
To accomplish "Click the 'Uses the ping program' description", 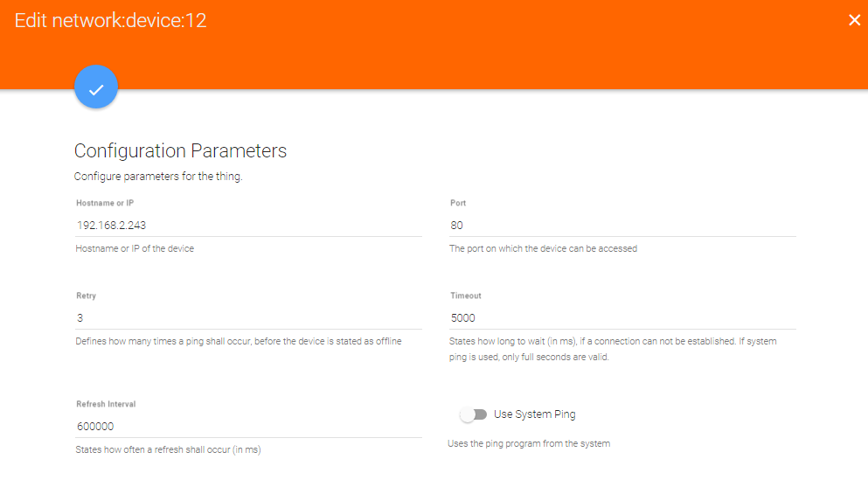I will click(x=529, y=444).
